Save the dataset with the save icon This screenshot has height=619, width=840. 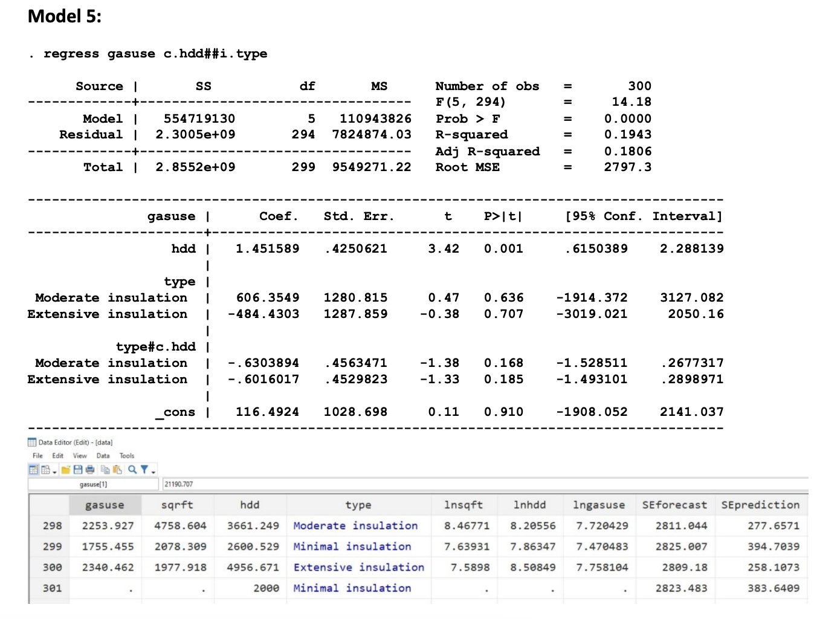click(78, 469)
